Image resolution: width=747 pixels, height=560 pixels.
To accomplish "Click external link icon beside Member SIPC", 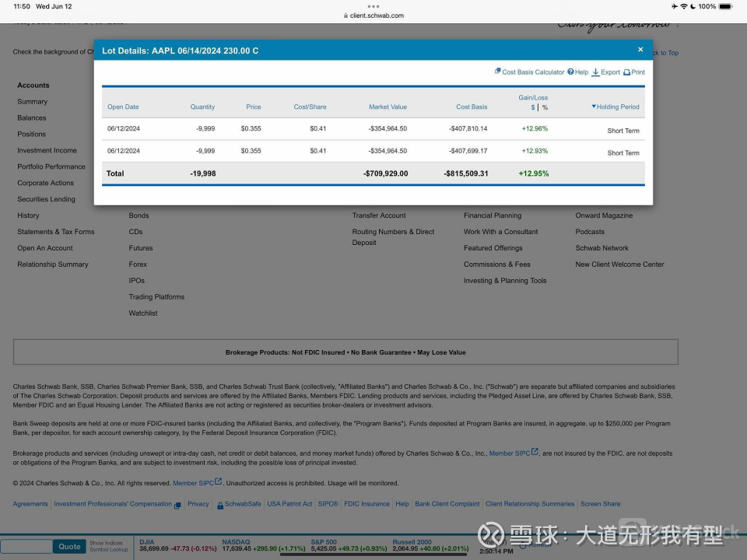I will (x=219, y=482).
